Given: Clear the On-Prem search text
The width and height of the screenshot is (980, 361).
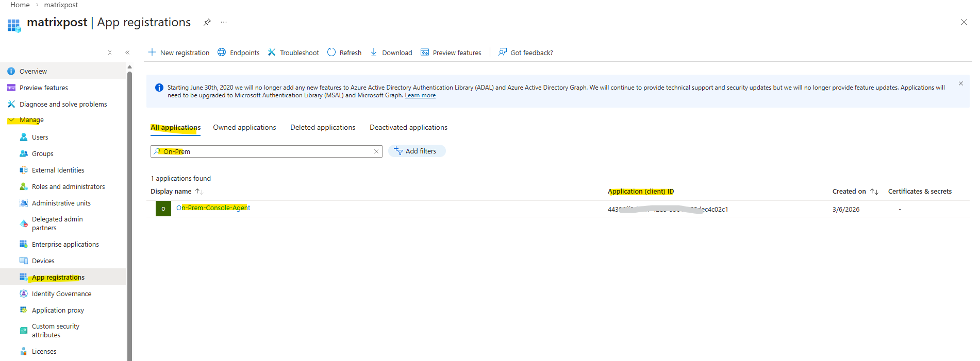Looking at the screenshot, I should (376, 151).
